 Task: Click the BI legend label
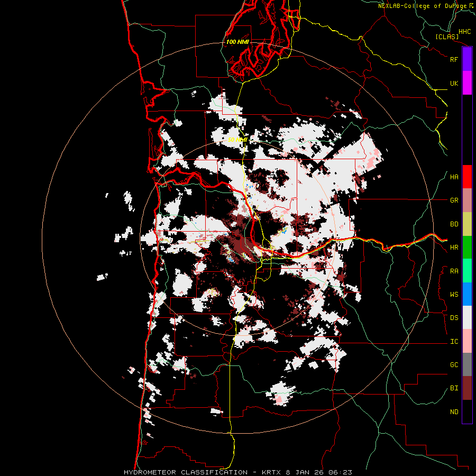[x=454, y=388]
